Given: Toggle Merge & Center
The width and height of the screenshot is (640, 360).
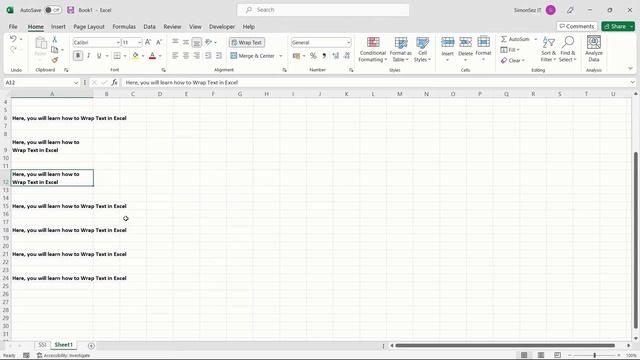Looking at the screenshot, I should 253,56.
